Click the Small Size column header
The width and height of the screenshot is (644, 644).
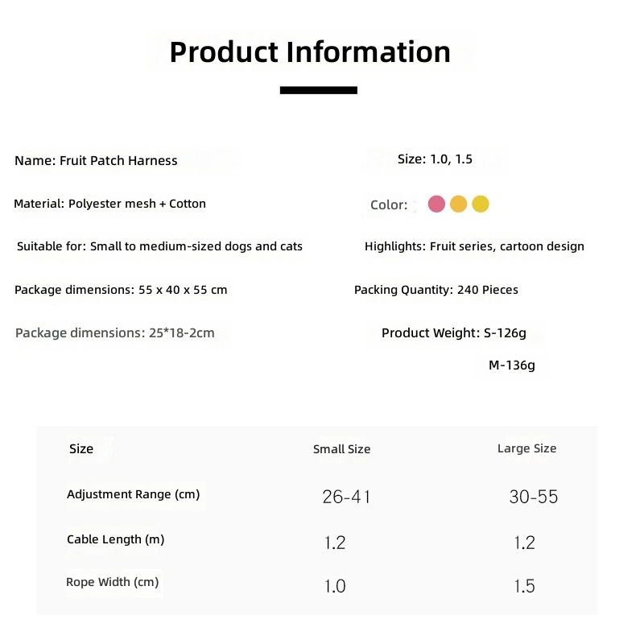[341, 449]
